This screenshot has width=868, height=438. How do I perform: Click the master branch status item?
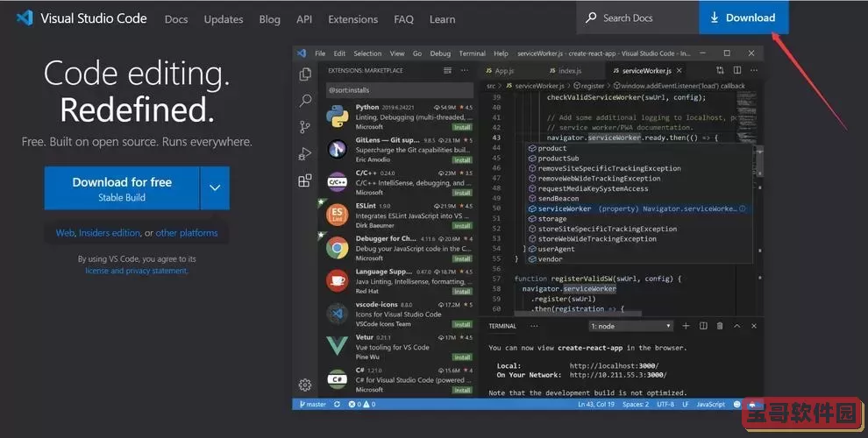click(x=313, y=404)
